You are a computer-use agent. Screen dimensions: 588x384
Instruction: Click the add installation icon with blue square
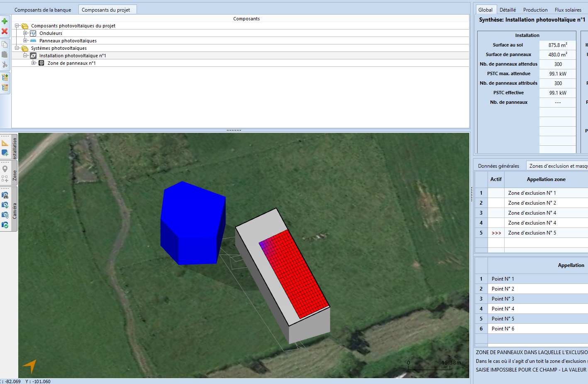point(5,153)
